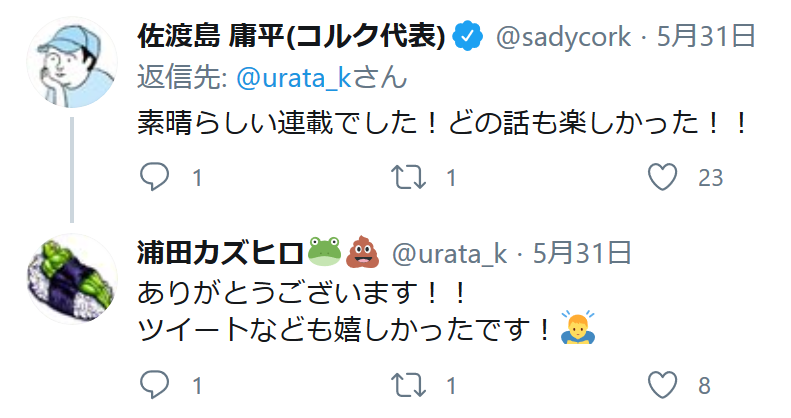Like the tweet by 佐渡島 庸平
791x418 pixels.
tap(664, 179)
